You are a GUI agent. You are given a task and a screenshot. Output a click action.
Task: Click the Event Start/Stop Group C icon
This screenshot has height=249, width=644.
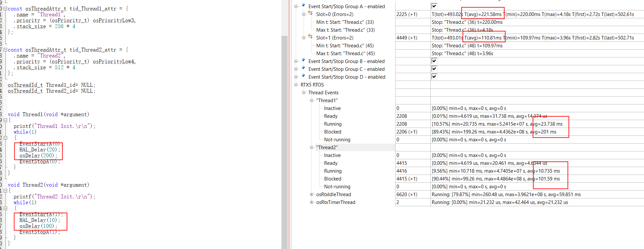point(303,68)
